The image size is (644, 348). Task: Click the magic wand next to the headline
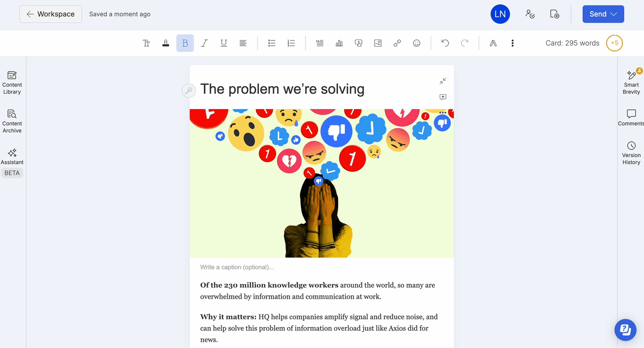pyautogui.click(x=189, y=91)
